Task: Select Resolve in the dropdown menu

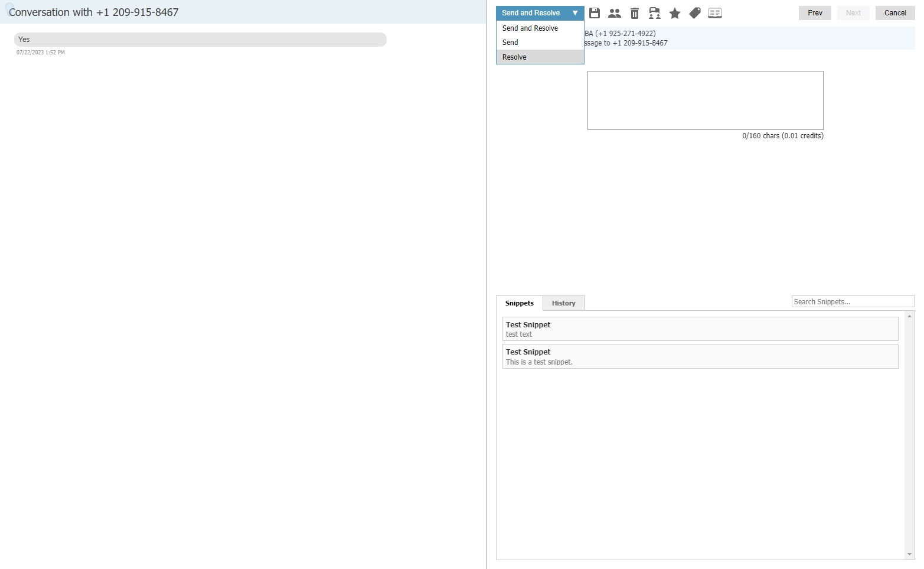Action: click(x=540, y=57)
